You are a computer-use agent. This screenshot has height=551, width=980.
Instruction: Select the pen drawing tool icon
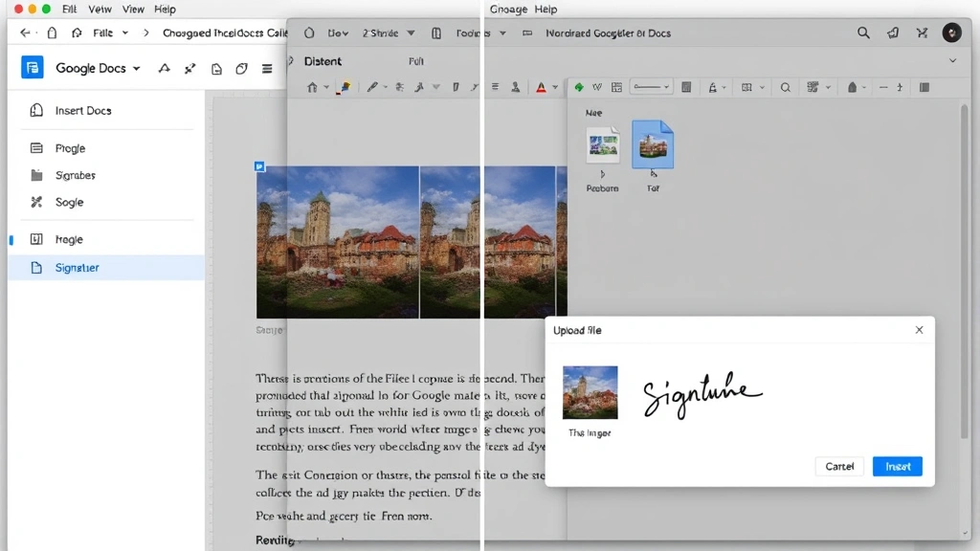pyautogui.click(x=373, y=87)
